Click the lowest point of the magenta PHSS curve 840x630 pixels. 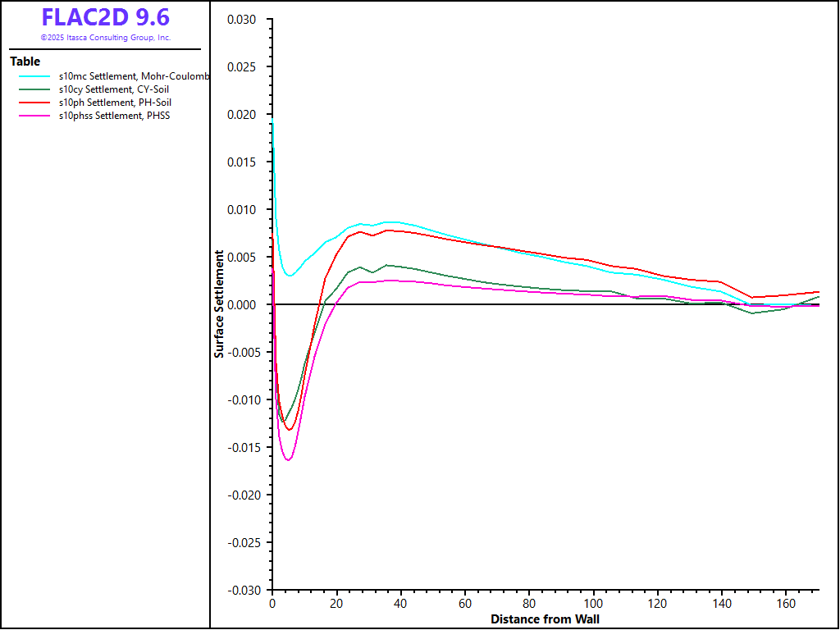[x=288, y=459]
